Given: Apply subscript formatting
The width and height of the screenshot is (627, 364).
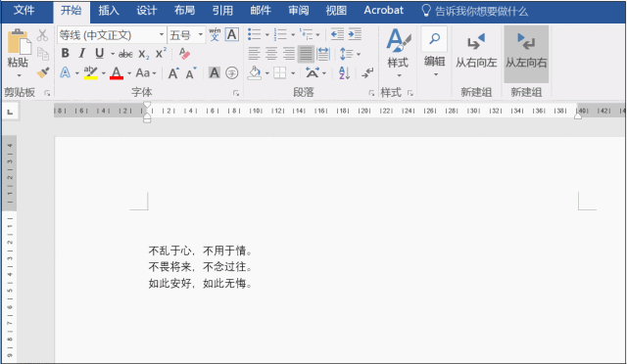Looking at the screenshot, I should click(144, 54).
